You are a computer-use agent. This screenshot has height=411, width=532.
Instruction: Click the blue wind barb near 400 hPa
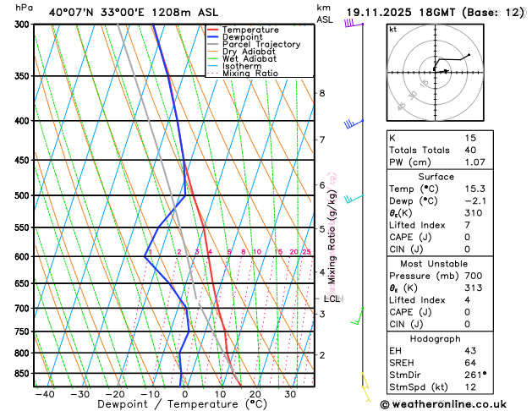[349, 124]
